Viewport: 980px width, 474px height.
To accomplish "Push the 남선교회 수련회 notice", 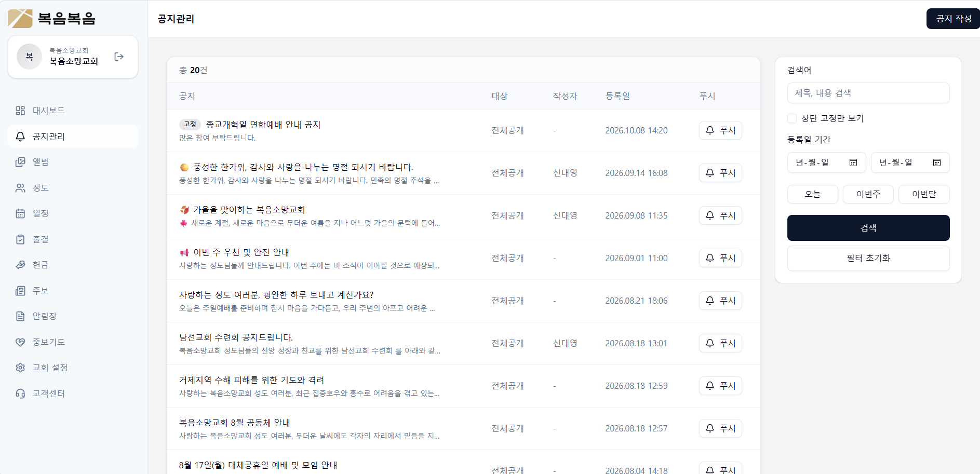I will pyautogui.click(x=720, y=343).
